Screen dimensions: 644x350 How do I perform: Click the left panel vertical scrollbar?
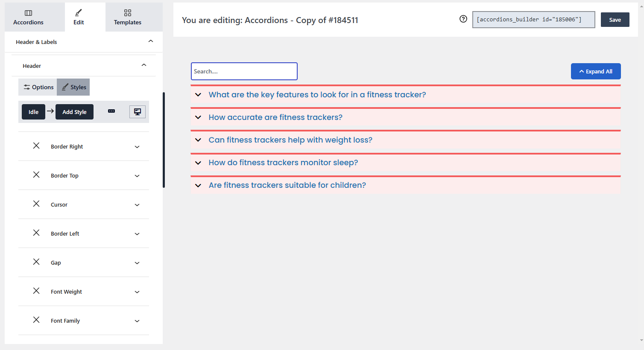164,140
